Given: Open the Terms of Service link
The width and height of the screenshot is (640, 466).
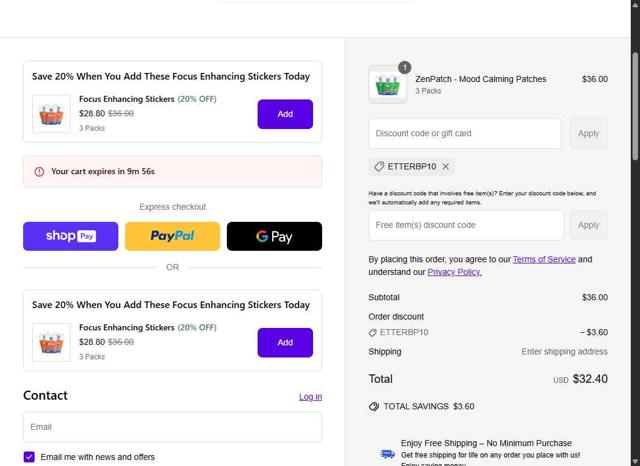Looking at the screenshot, I should pos(544,260).
